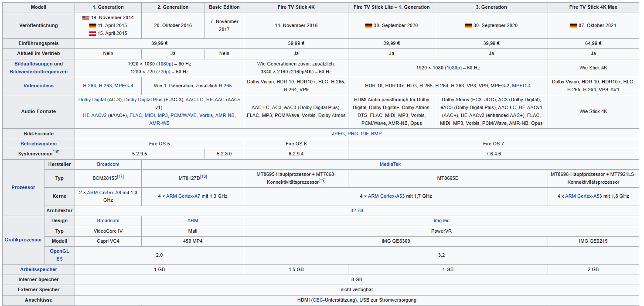
Task: Open the AMR-WB link
Action: click(x=159, y=123)
